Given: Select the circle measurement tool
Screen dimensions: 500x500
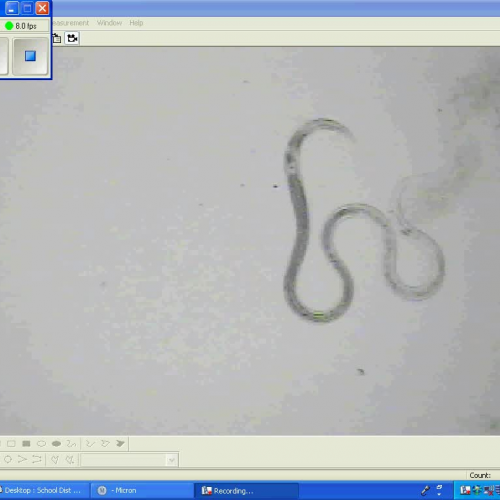Looking at the screenshot, I should (8, 460).
